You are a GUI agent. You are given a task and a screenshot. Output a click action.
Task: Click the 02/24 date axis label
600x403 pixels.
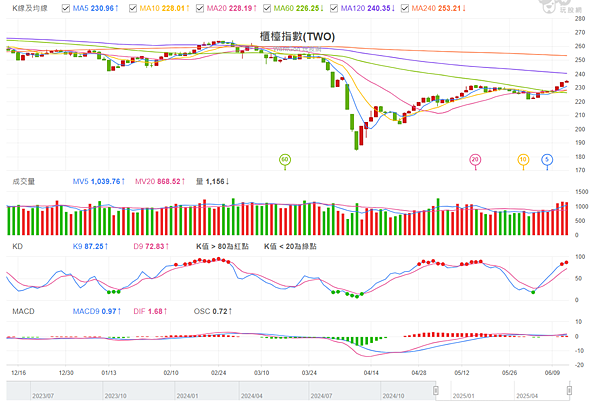218,372
